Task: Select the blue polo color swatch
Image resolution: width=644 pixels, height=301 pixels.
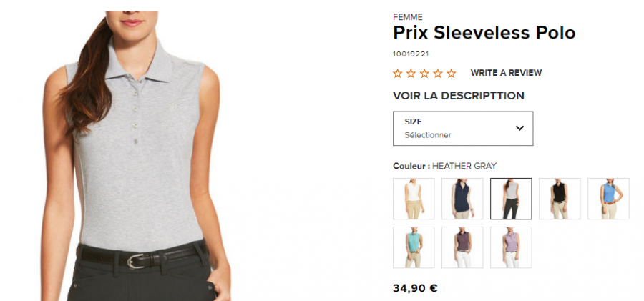Action: tap(608, 199)
